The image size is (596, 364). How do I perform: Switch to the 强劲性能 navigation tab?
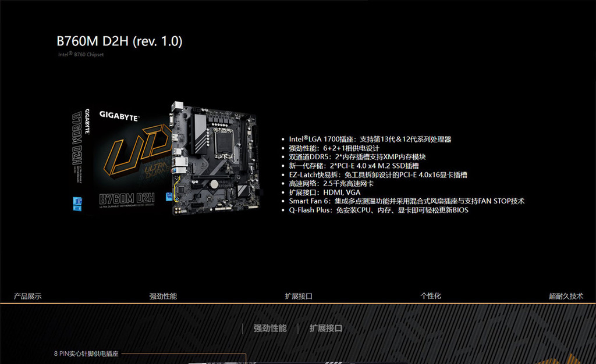tap(163, 296)
